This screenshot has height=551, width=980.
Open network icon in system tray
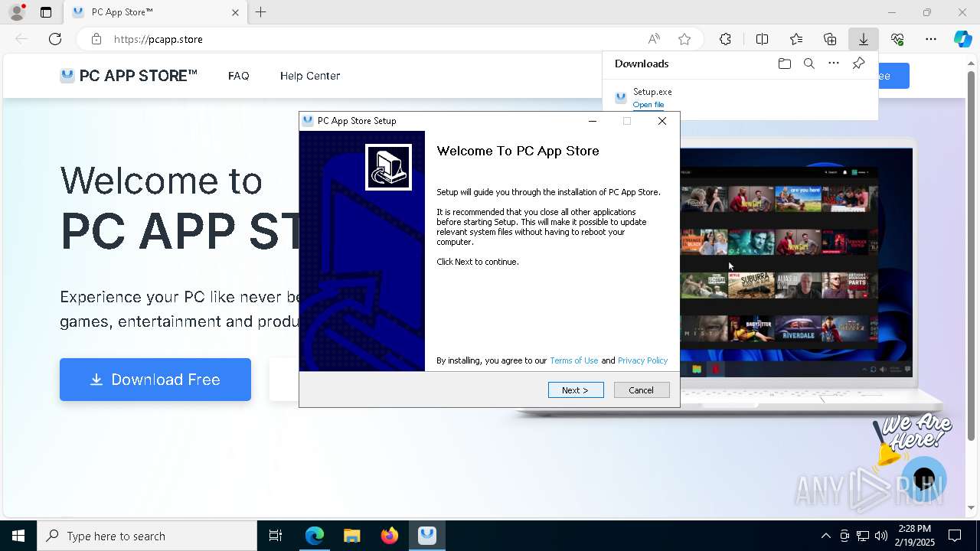[863, 536]
